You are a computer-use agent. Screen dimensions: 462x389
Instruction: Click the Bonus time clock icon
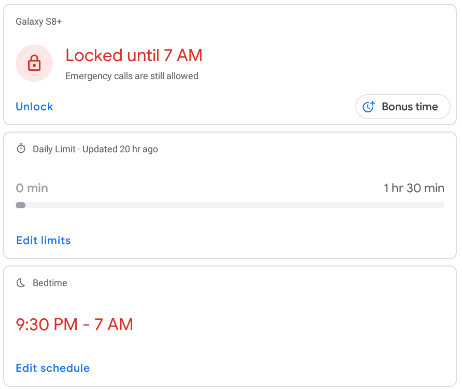369,107
